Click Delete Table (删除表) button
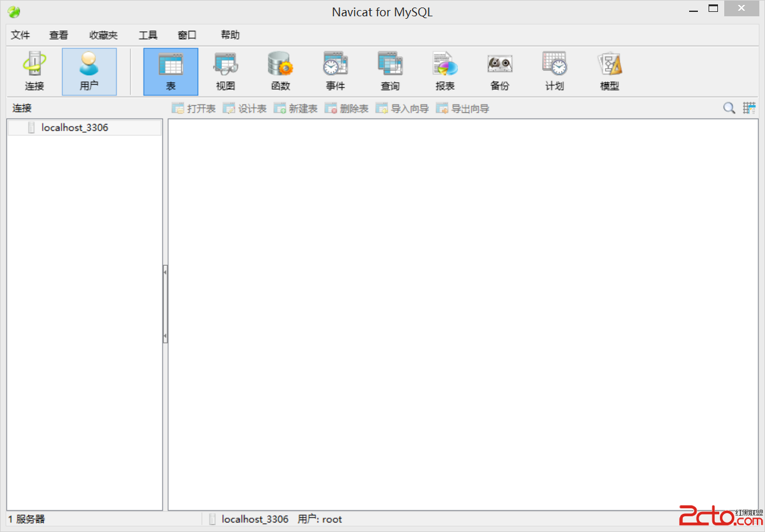This screenshot has height=532, width=765. [x=346, y=108]
